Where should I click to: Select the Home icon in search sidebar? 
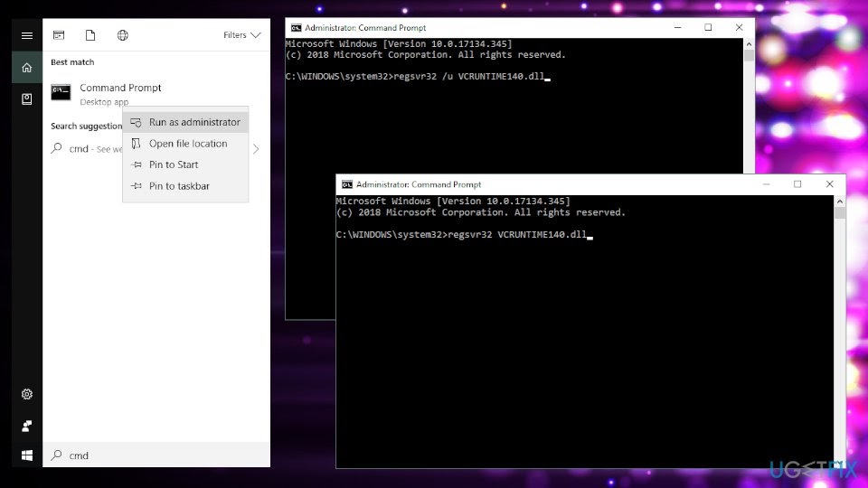[27, 67]
